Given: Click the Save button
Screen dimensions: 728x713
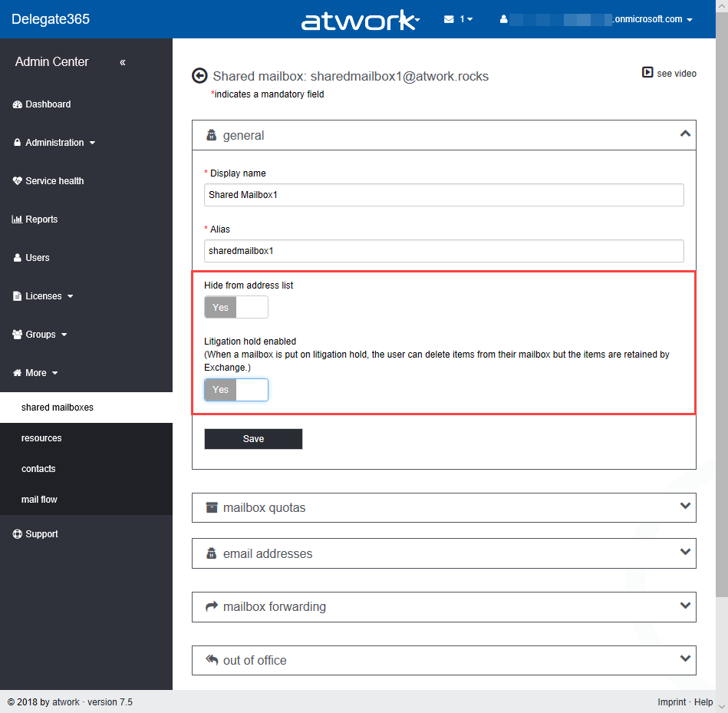Looking at the screenshot, I should click(253, 439).
